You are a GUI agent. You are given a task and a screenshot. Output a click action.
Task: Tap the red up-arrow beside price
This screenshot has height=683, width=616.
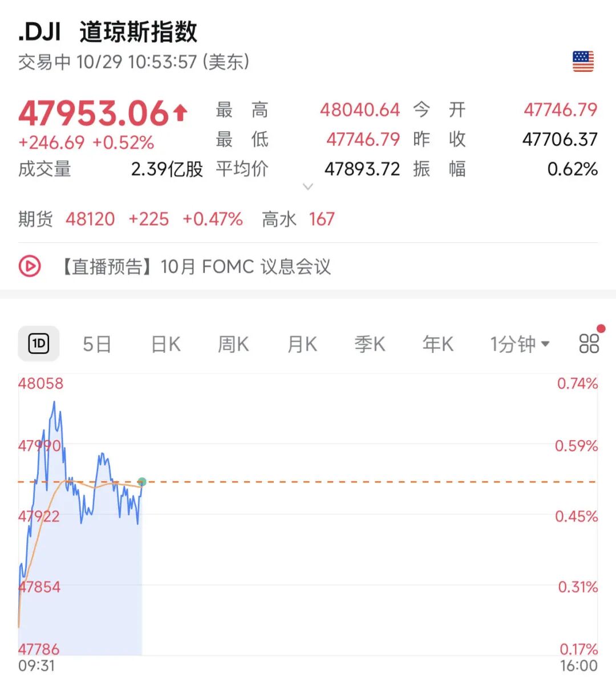click(x=180, y=112)
